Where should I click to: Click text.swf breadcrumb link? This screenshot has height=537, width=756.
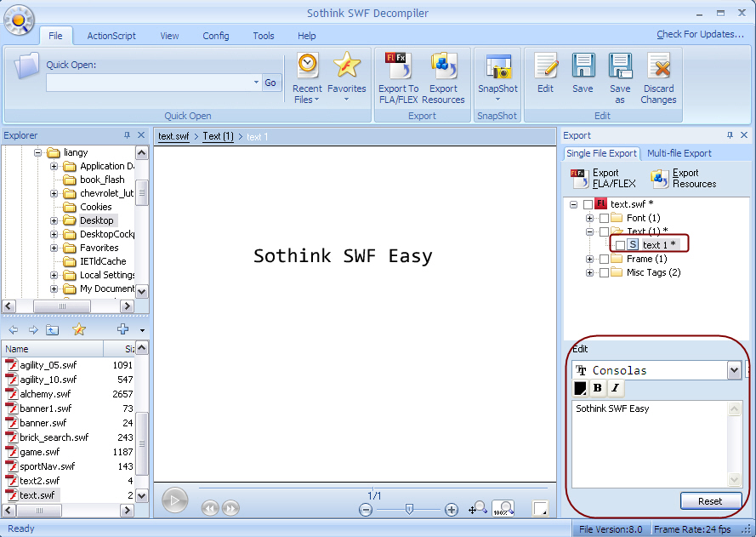[173, 136]
